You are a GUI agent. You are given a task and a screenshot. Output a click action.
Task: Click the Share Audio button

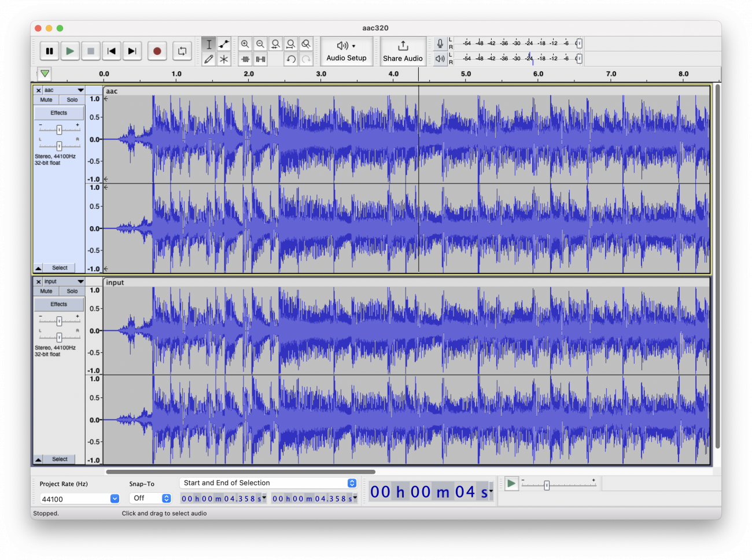click(403, 51)
